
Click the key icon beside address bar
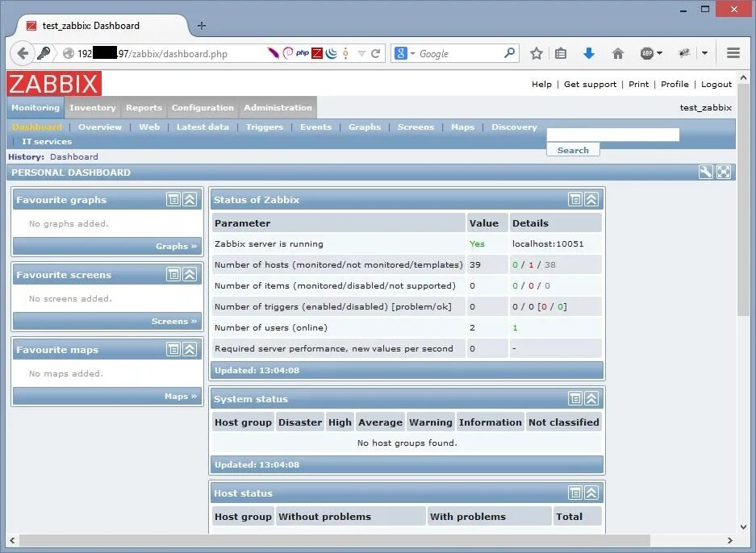(44, 53)
